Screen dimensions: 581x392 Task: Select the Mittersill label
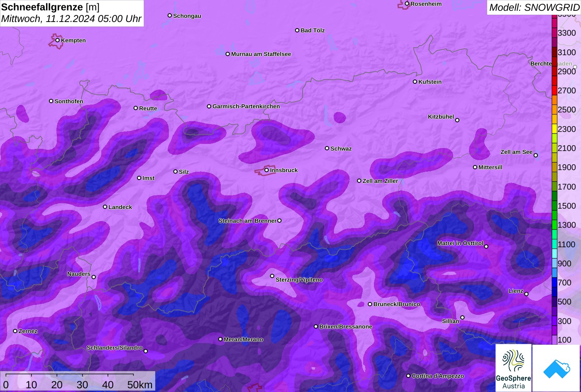[491, 168]
